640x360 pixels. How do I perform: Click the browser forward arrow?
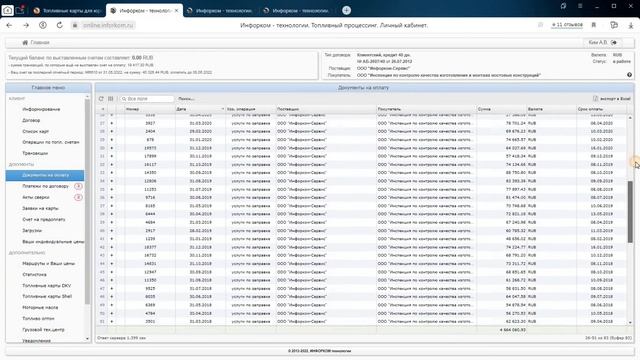coord(26,25)
